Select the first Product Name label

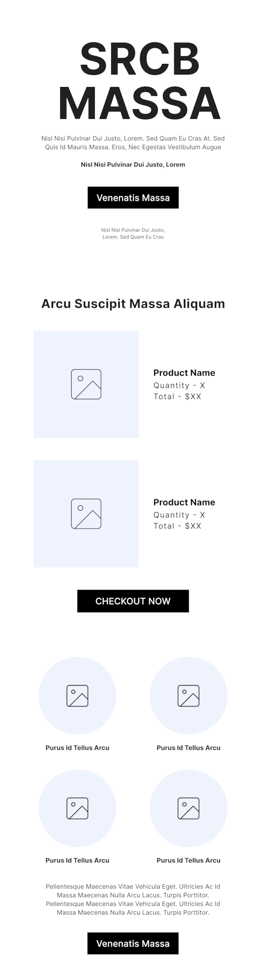pos(184,372)
